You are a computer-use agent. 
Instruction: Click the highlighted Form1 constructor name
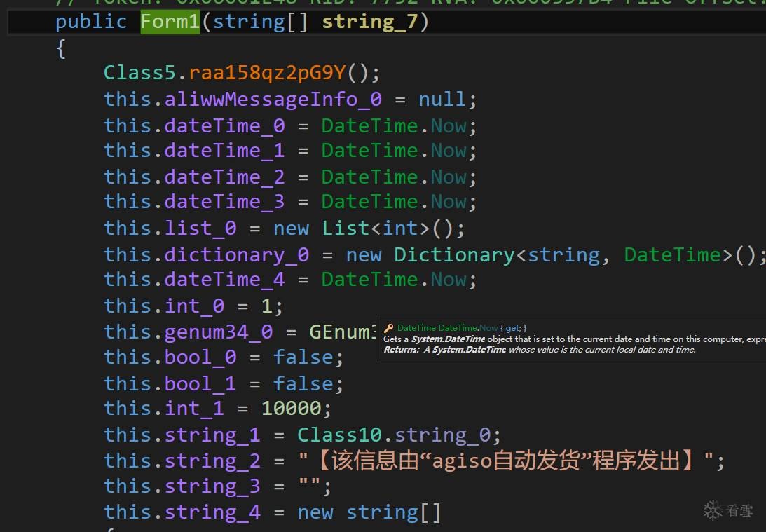coord(170,22)
